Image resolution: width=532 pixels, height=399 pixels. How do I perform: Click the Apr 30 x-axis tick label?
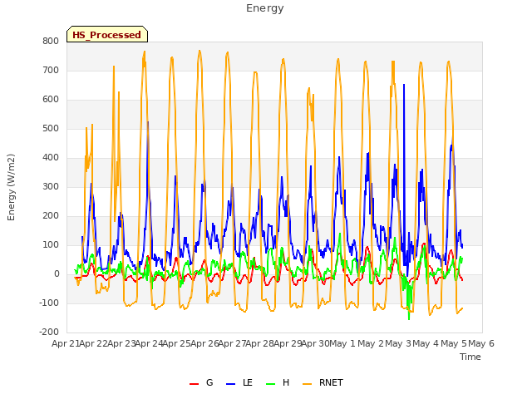315,343
